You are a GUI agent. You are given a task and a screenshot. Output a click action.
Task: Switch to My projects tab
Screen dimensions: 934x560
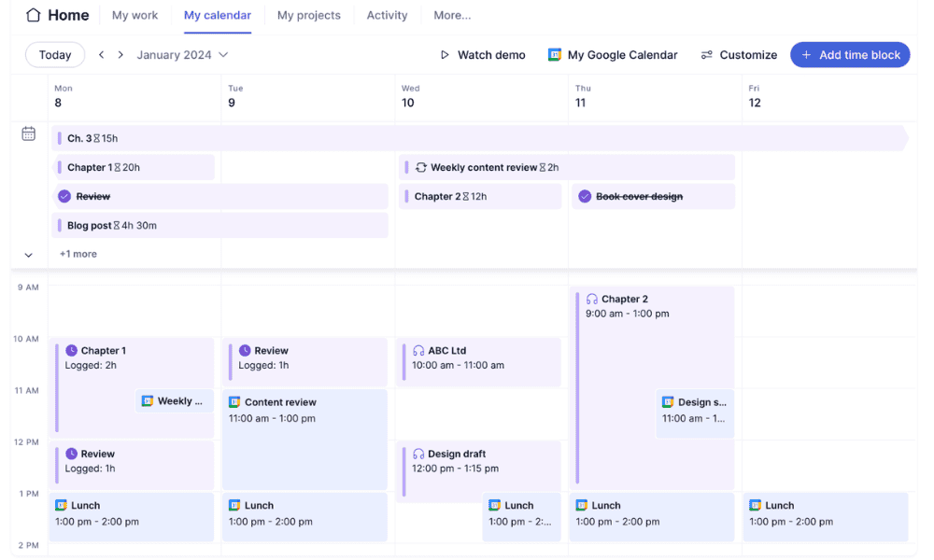coord(308,15)
